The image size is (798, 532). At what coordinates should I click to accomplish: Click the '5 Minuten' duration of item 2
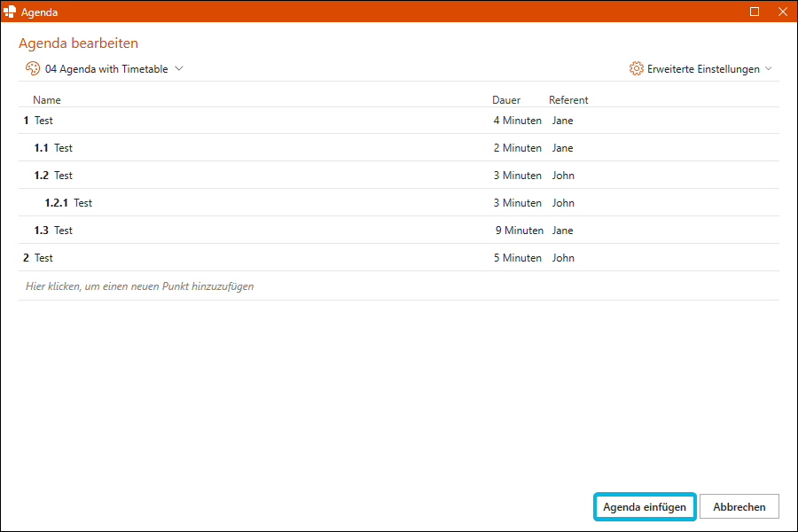click(x=517, y=258)
